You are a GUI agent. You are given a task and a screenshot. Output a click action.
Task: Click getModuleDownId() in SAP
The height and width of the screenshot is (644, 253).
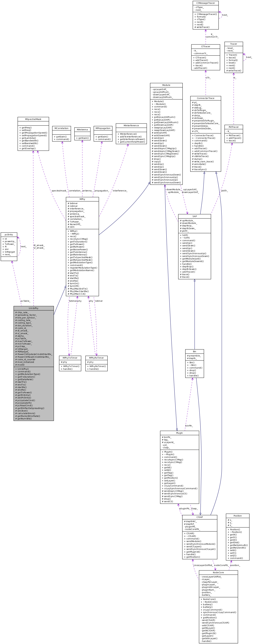[192, 261]
